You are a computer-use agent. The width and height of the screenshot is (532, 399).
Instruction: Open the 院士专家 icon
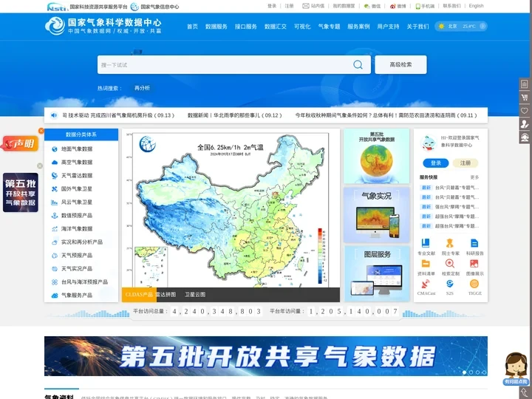coord(450,243)
